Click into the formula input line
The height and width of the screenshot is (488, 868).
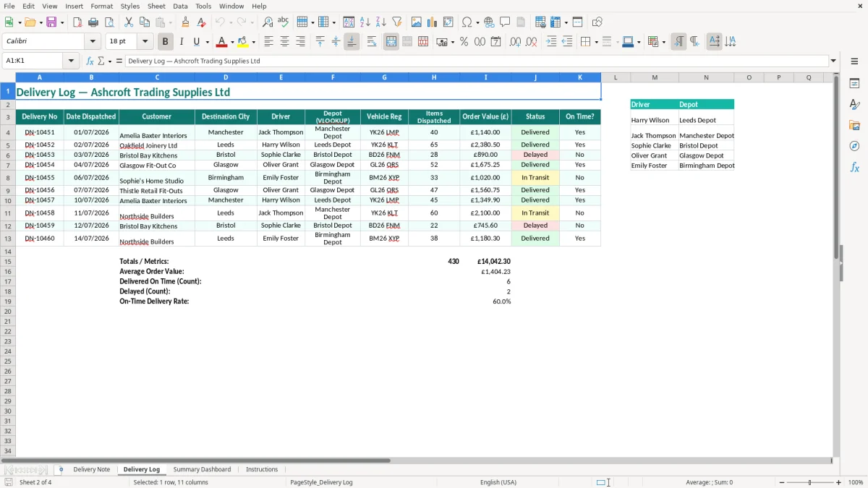(476, 61)
